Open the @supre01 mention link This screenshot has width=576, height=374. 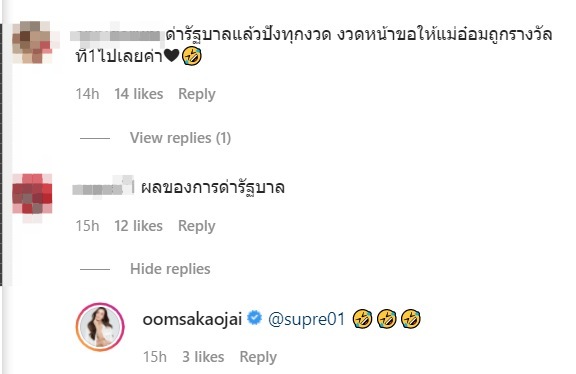click(x=307, y=319)
